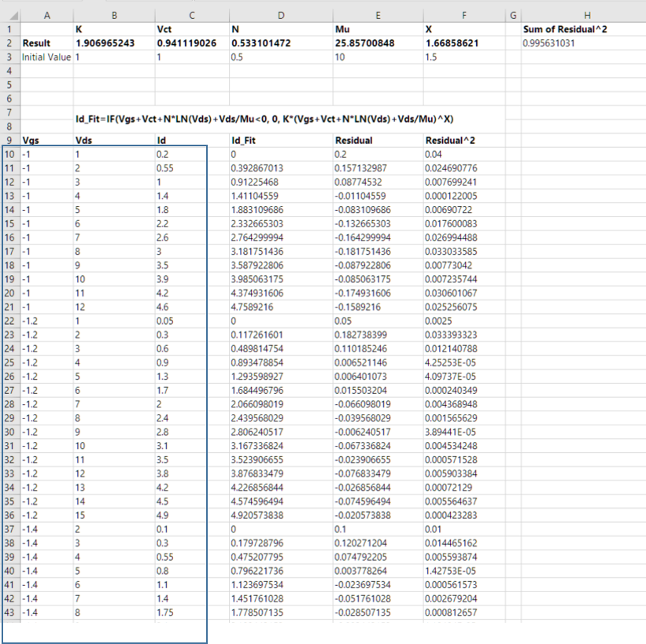Click the initial N value 0.5
The image size is (646, 644).
281,57
